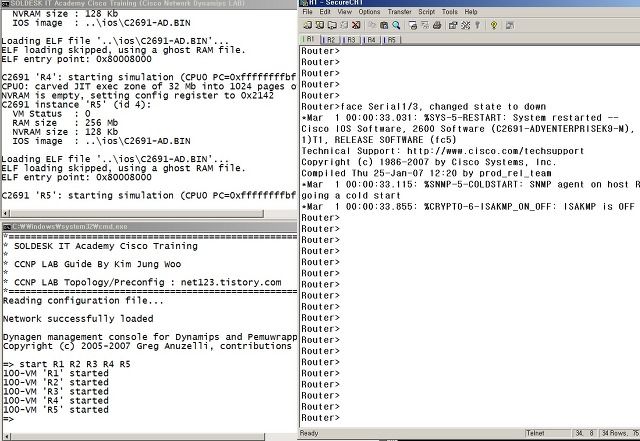640x441 pixels.
Task: Click the greyed Print Selection toolbar icon
Action: (425, 25)
